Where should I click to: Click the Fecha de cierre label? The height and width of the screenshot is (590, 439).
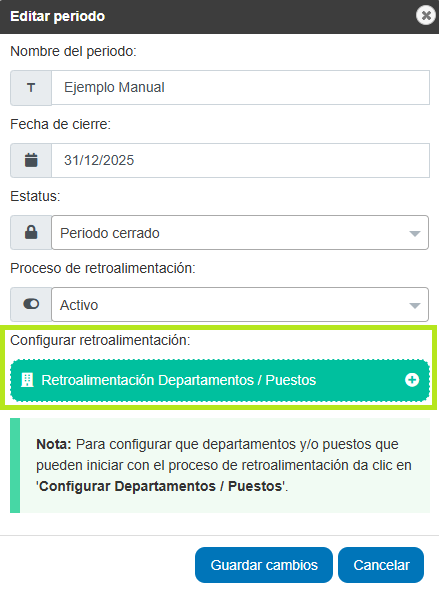(61, 124)
